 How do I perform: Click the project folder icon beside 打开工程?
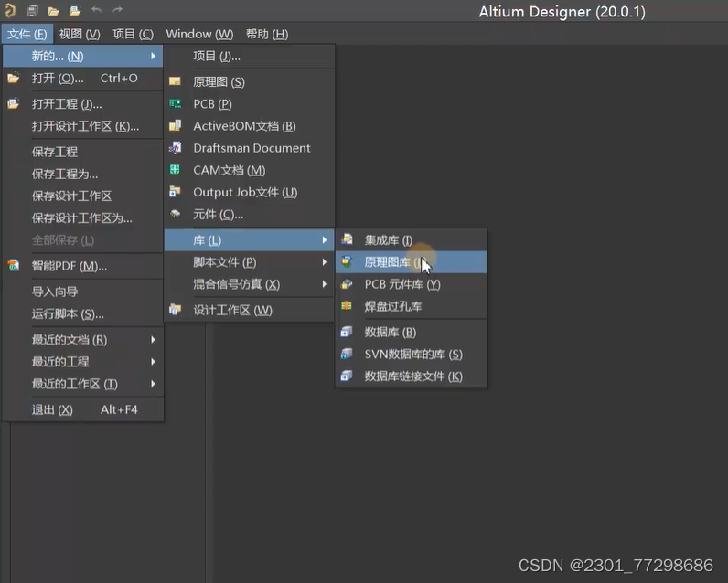14,103
